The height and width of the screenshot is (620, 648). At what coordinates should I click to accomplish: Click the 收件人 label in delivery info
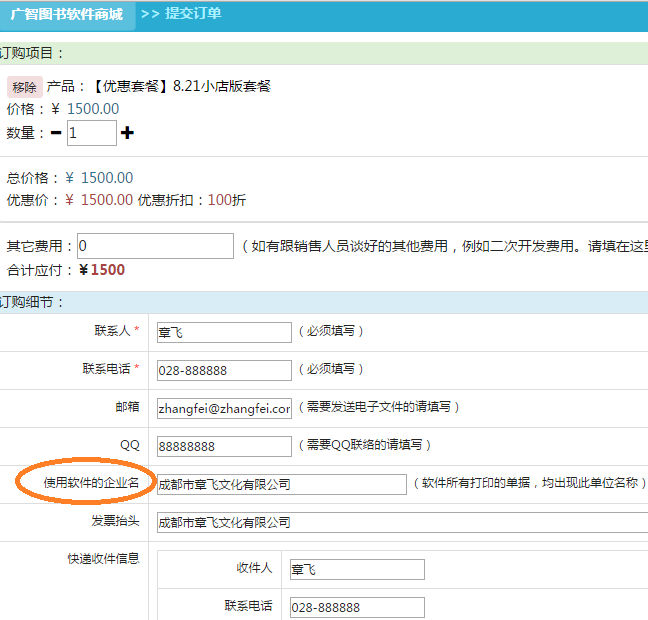(x=254, y=568)
